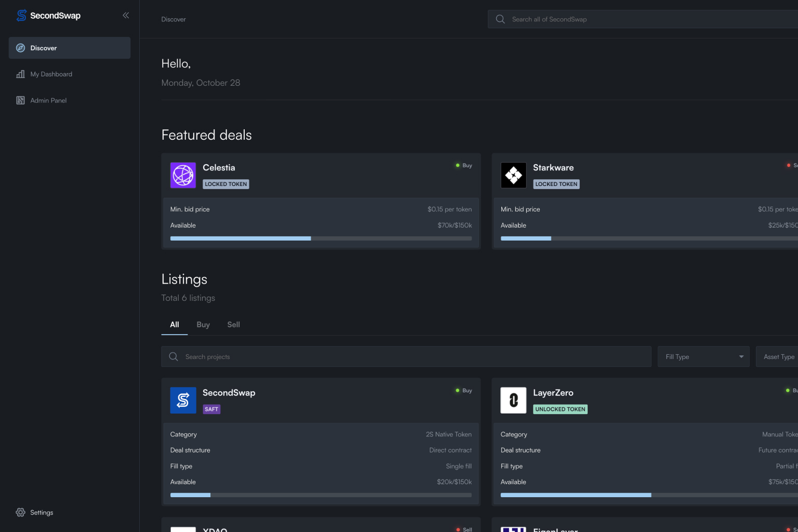The image size is (798, 532).
Task: Click LayerZero's availability progress bar
Action: (x=649, y=495)
